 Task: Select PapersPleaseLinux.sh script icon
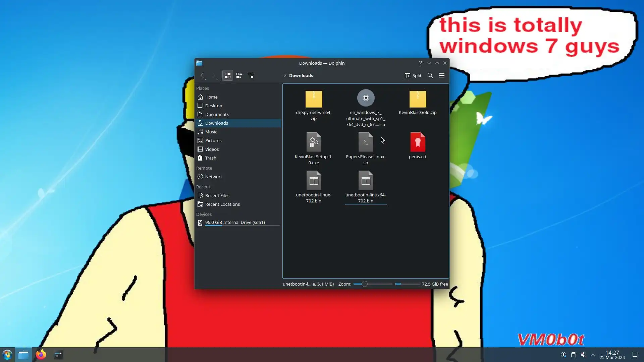coord(366,142)
